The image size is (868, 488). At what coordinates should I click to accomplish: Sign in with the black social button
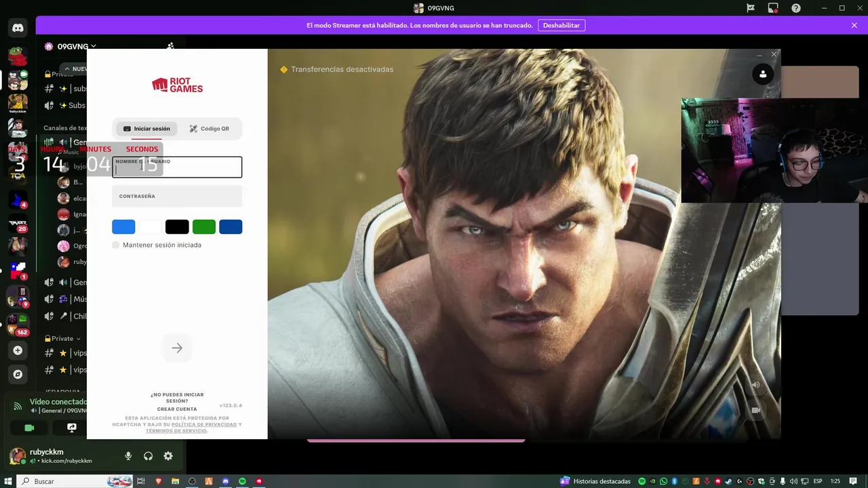pyautogui.click(x=177, y=227)
